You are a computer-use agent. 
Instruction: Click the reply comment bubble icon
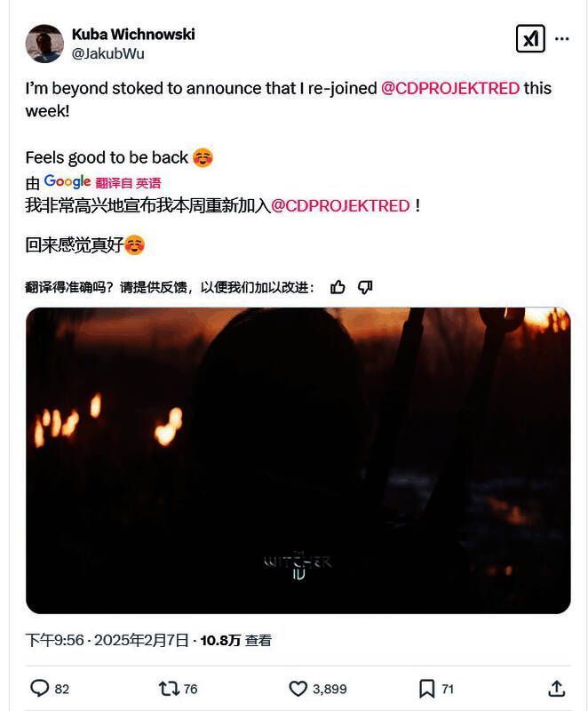39,688
